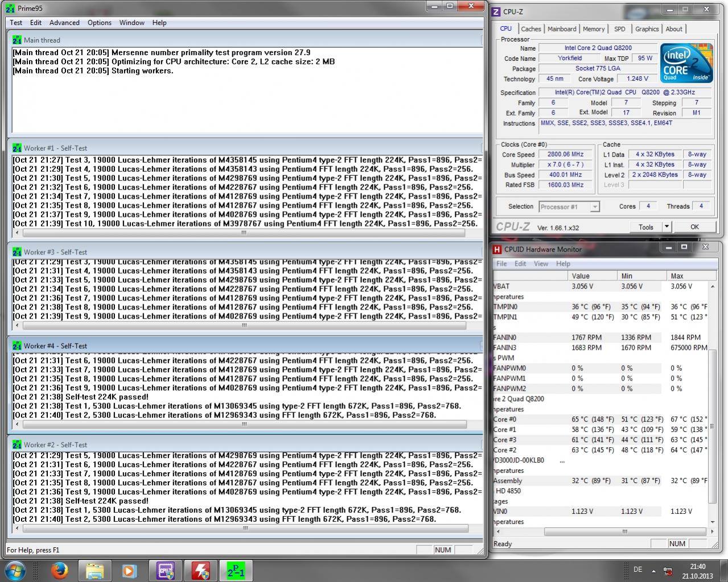Viewport: 728px width, 582px height.
Task: Click the Worker #2 Self-Test window icon
Action: pyautogui.click(x=17, y=445)
